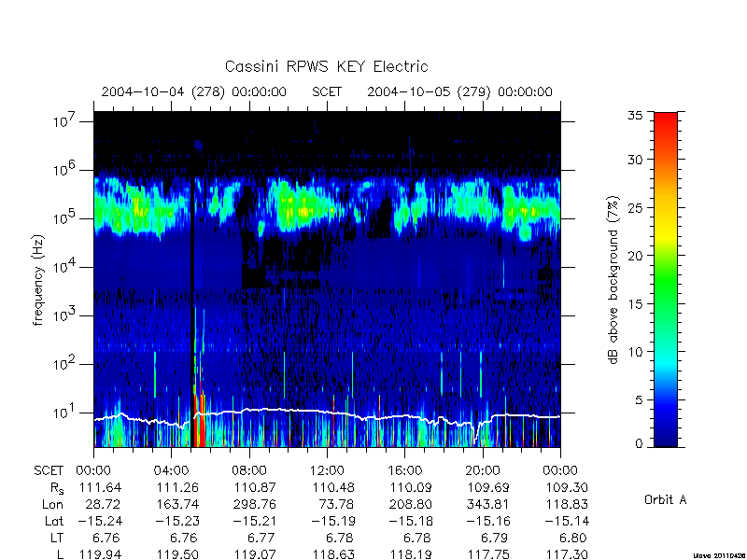Image resolution: width=747 pixels, height=560 pixels.
Task: Click the 10^7 frequency axis label
Action: 63,121
